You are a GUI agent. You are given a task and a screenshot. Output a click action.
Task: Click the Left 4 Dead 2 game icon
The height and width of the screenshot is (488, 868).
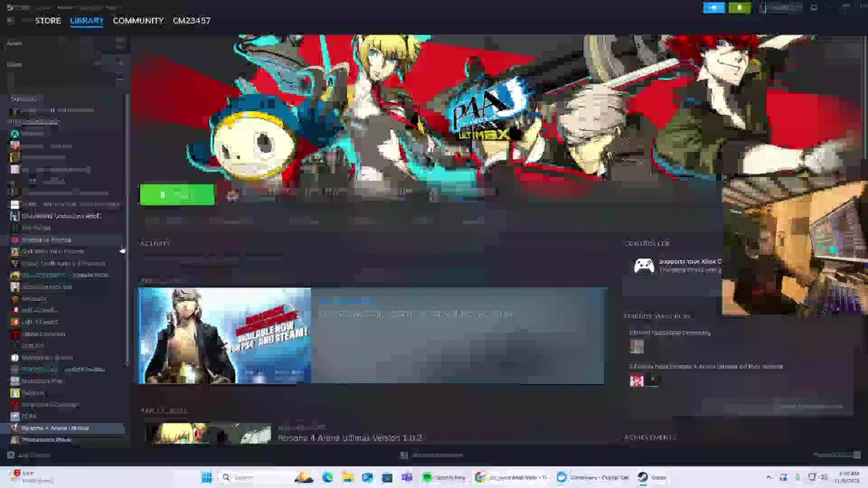[x=15, y=322]
